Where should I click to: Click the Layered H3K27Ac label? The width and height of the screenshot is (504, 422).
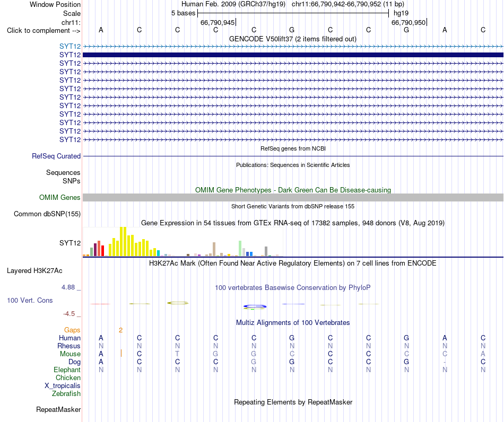(34, 271)
